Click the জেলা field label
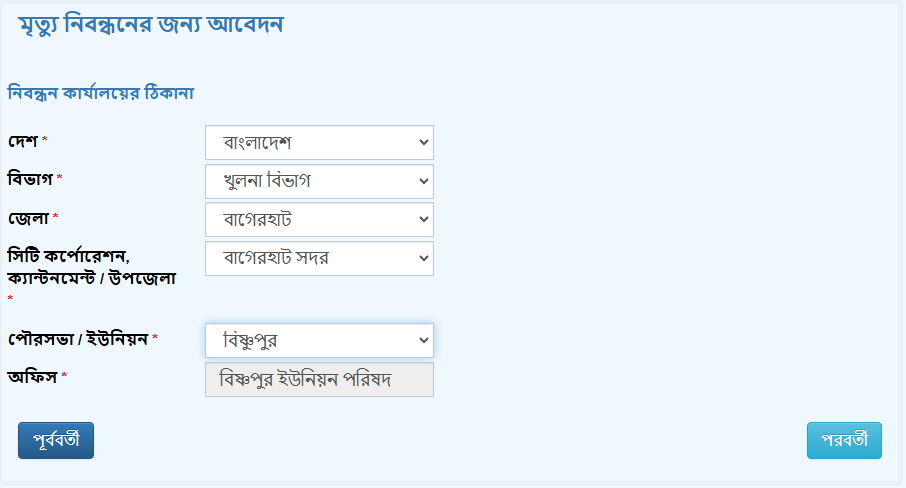 pos(28,218)
